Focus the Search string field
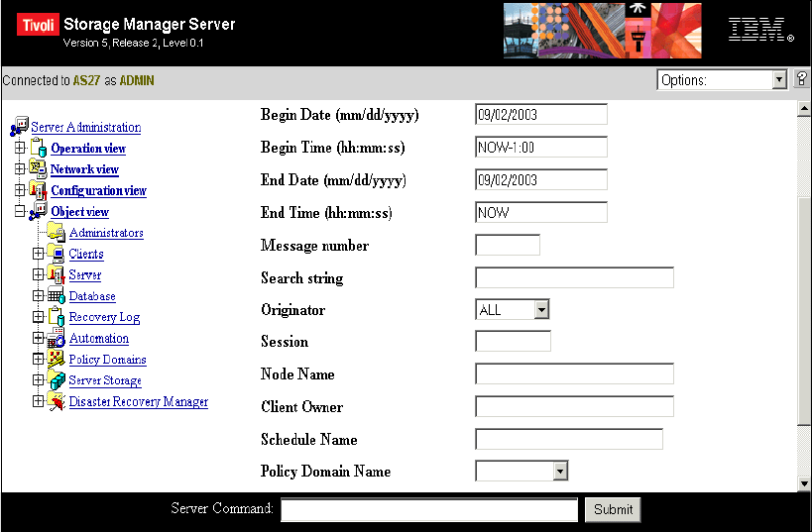 (x=574, y=277)
